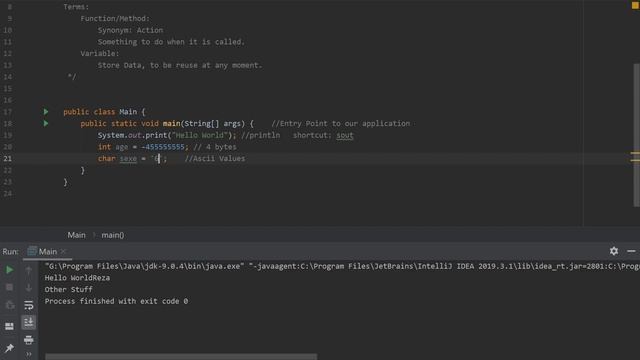Click main() in the breadcrumb bar
This screenshot has width=640, height=360.
[x=113, y=235]
